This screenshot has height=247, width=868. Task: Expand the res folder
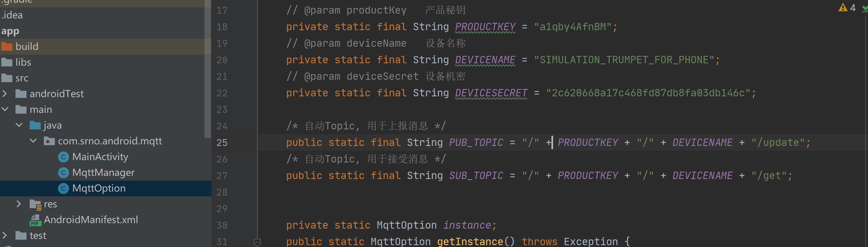[x=19, y=204]
